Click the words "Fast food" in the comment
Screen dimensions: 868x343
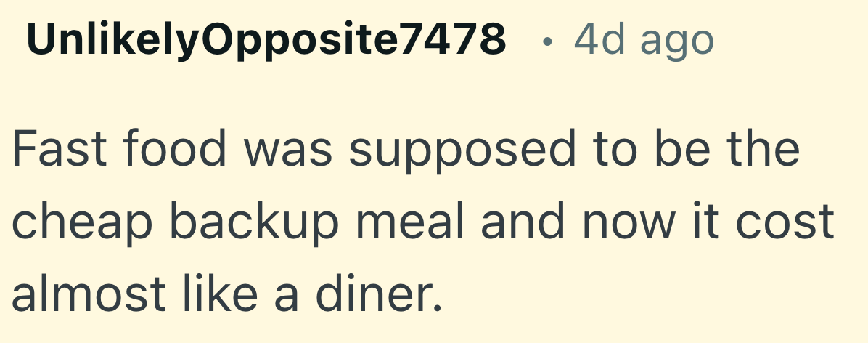tap(110, 148)
